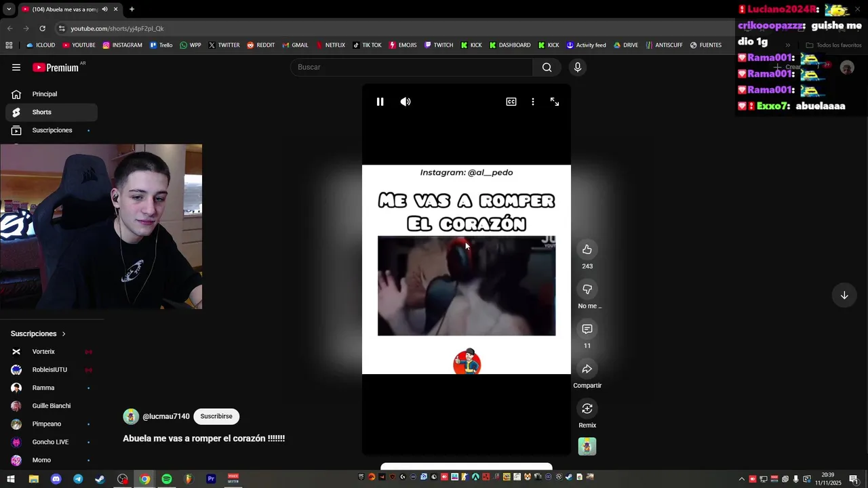Open the DASHBOARD bookmark

(x=509, y=45)
